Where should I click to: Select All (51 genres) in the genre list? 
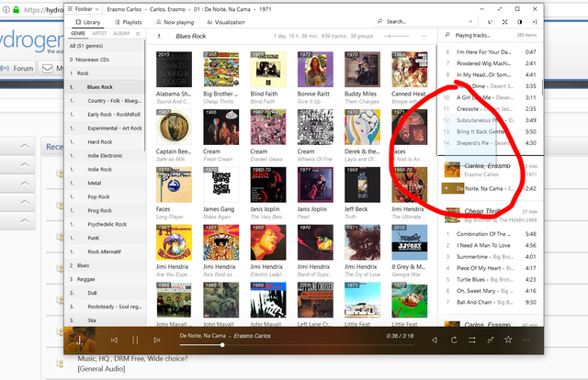[105, 46]
